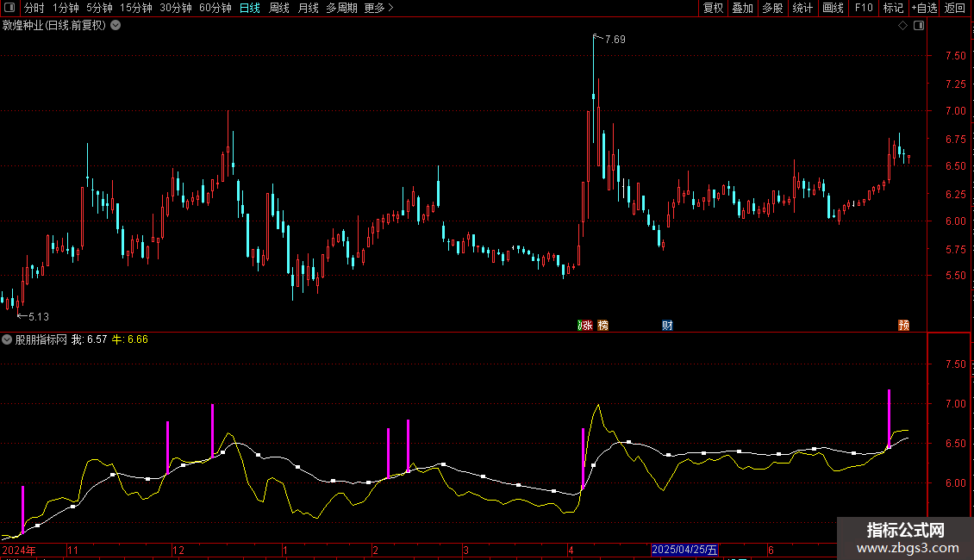The height and width of the screenshot is (560, 974).
Task: Select the 5分钟 period tab
Action: pos(99,8)
